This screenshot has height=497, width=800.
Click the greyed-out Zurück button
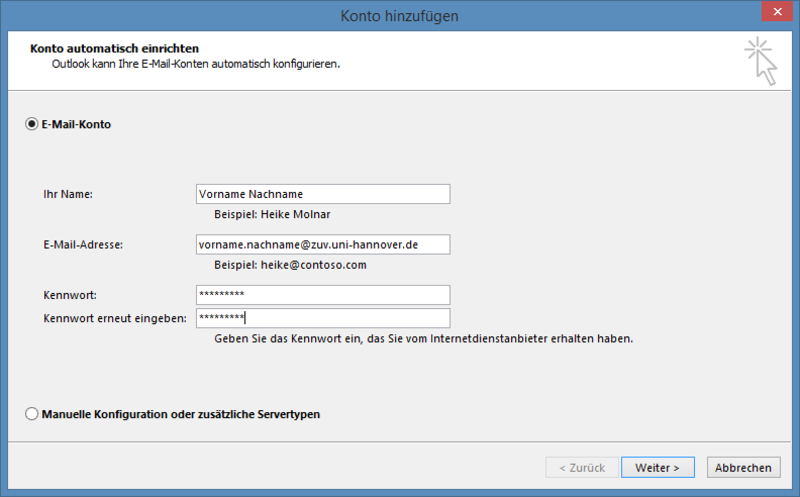point(582,467)
